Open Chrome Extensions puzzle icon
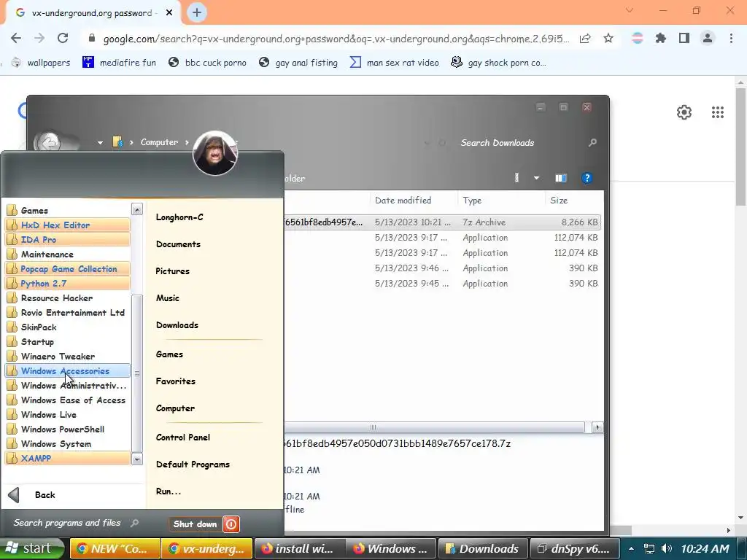Viewport: 747px width, 560px height. [x=661, y=38]
